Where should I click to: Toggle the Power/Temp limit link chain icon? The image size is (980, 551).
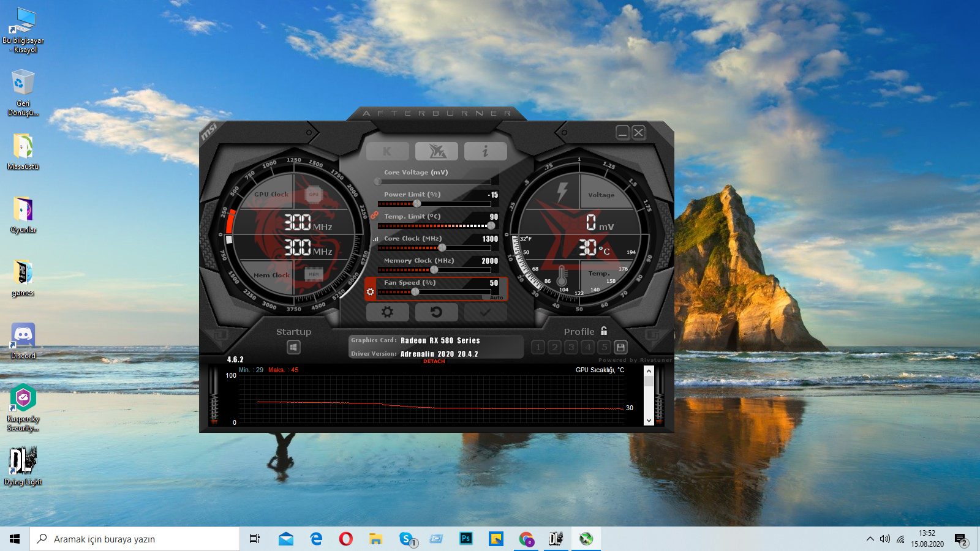click(374, 215)
